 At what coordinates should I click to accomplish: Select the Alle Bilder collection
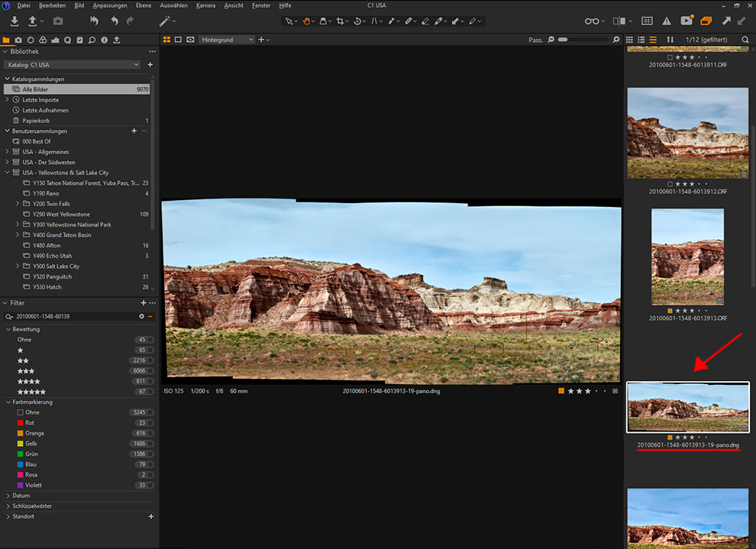pos(77,89)
